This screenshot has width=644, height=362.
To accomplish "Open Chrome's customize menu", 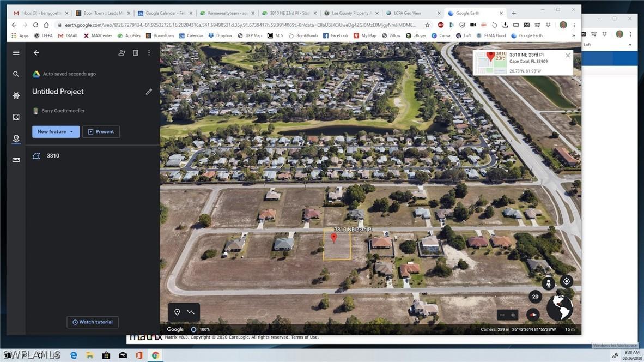I will [x=574, y=25].
